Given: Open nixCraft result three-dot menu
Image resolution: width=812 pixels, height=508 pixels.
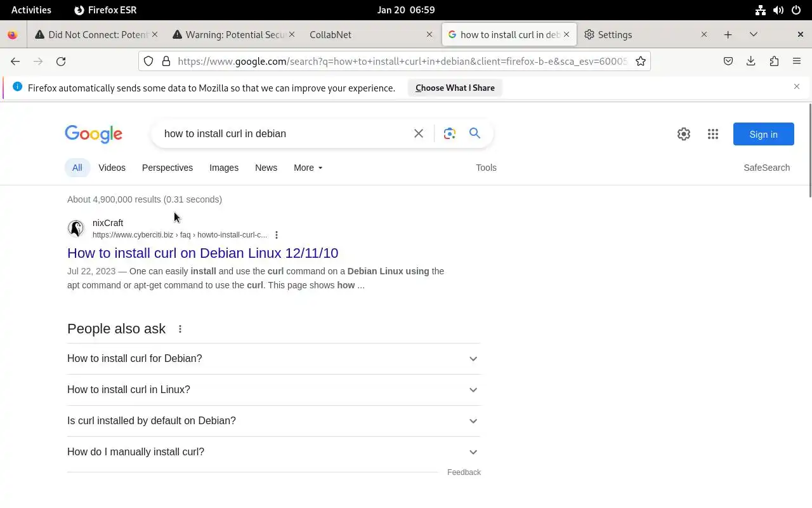Looking at the screenshot, I should coord(277,235).
